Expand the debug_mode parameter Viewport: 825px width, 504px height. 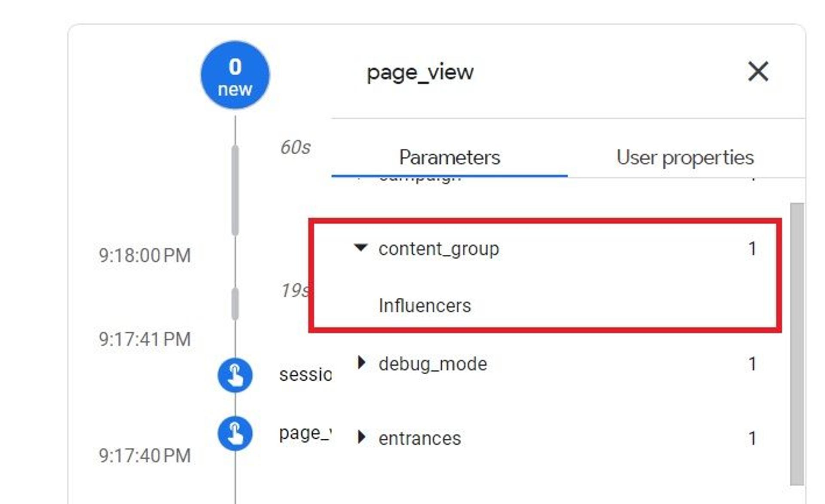point(361,363)
